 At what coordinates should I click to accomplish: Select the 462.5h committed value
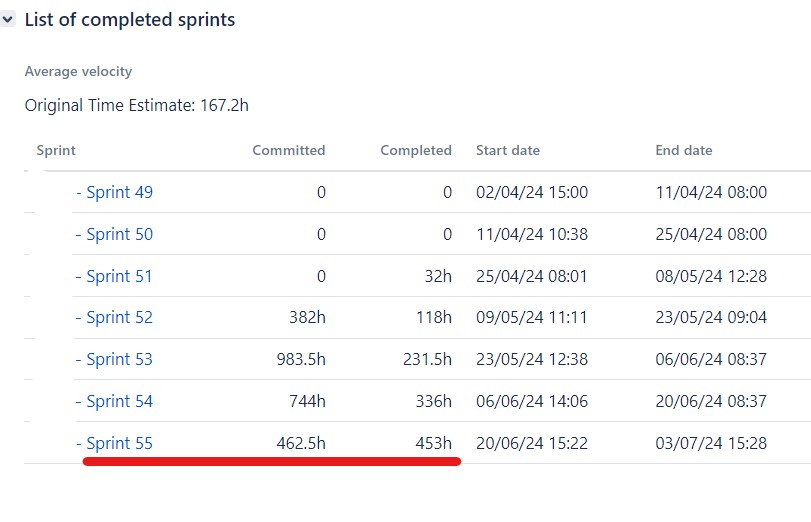[x=301, y=443]
